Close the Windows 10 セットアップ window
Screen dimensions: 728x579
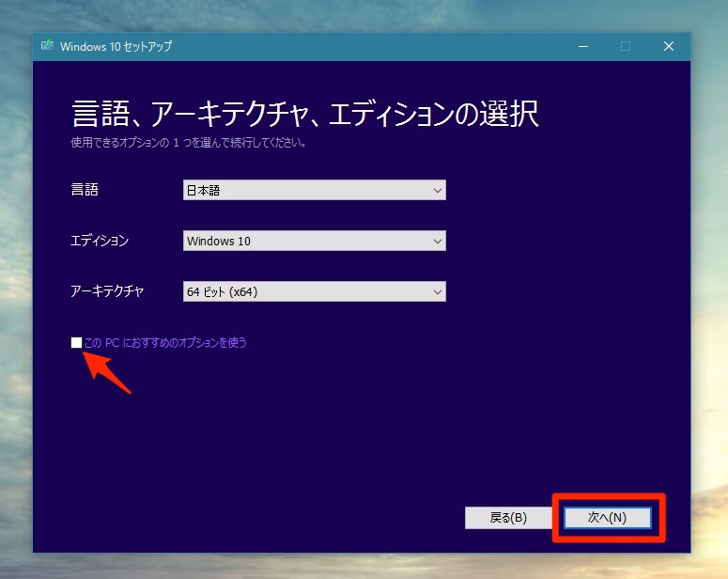pyautogui.click(x=669, y=46)
